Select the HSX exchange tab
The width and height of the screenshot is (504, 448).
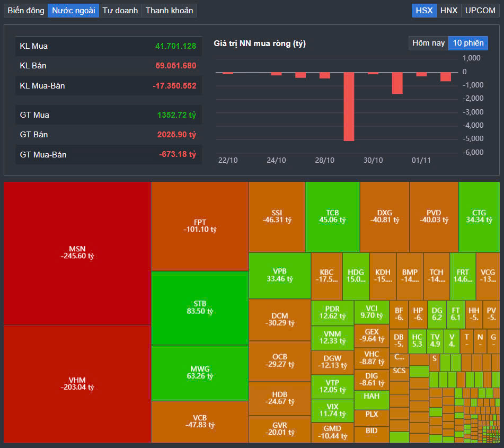tap(424, 11)
